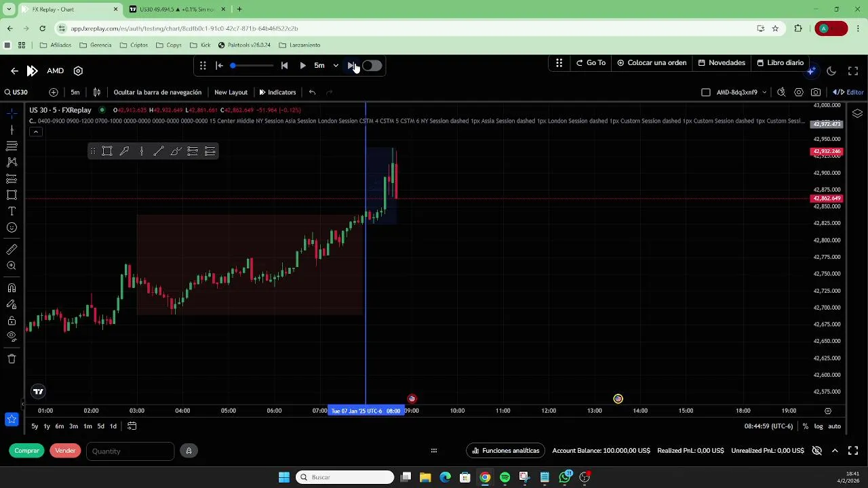The image size is (868, 488).
Task: Open the emoji tool in left sidebar
Action: [x=12, y=228]
